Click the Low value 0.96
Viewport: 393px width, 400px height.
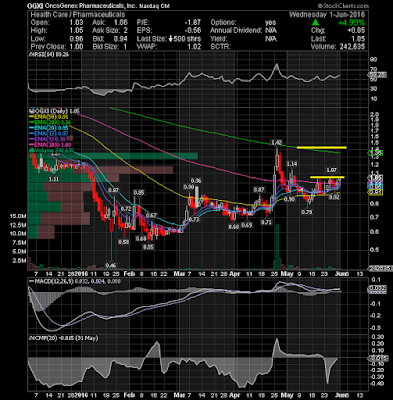[77, 39]
